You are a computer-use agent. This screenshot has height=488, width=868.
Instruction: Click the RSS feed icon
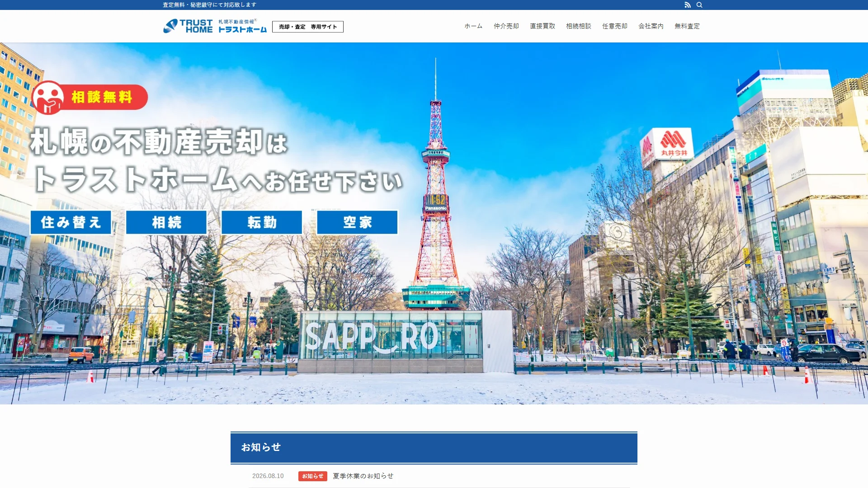[688, 5]
